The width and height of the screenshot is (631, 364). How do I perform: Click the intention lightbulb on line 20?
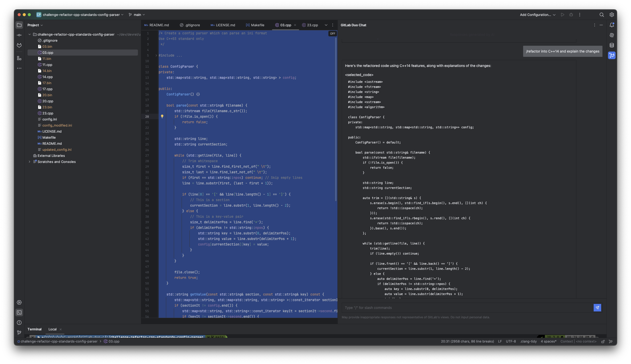[162, 116]
